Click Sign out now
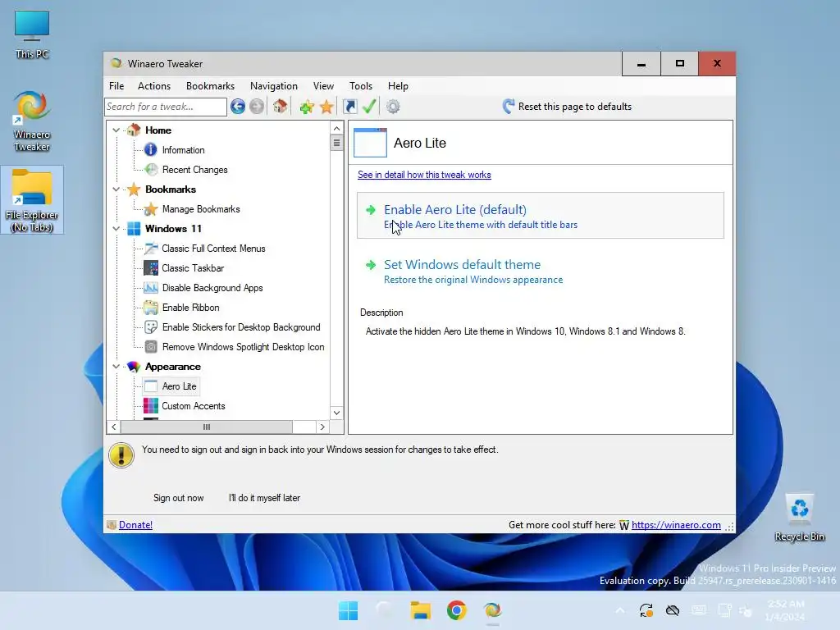The image size is (840, 630). click(x=178, y=498)
